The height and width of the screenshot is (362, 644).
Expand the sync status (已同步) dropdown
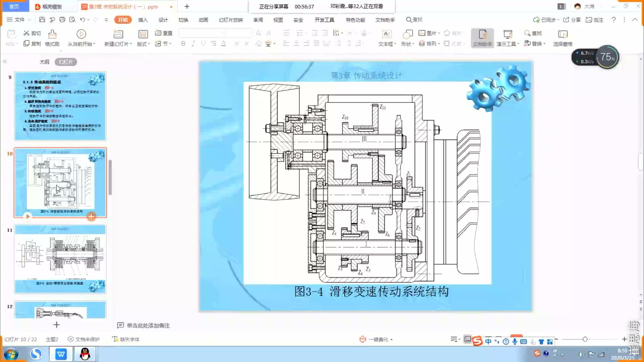point(558,20)
